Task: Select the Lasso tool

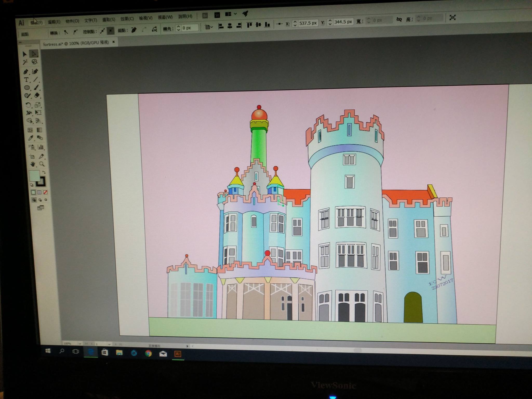Action: [34, 62]
